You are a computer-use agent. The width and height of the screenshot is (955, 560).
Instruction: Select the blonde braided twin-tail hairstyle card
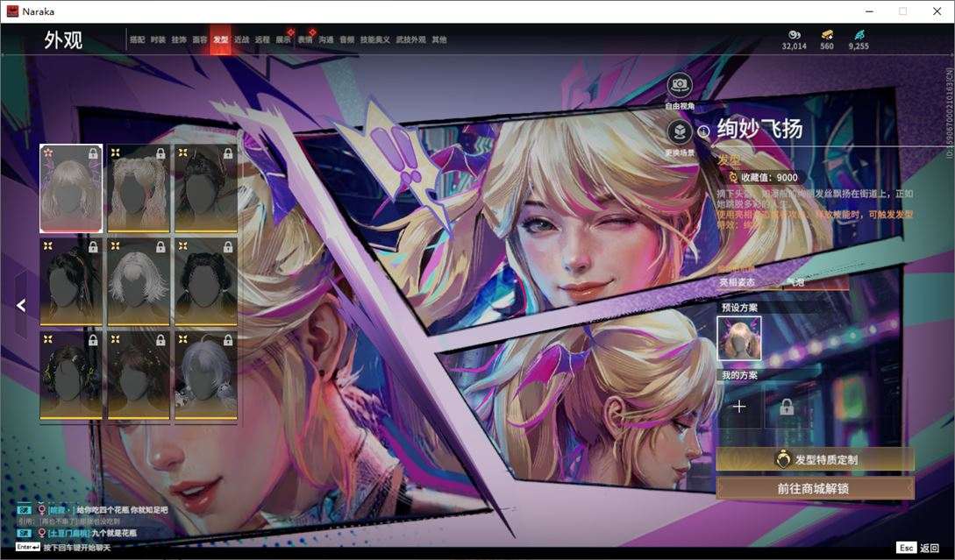(139, 188)
